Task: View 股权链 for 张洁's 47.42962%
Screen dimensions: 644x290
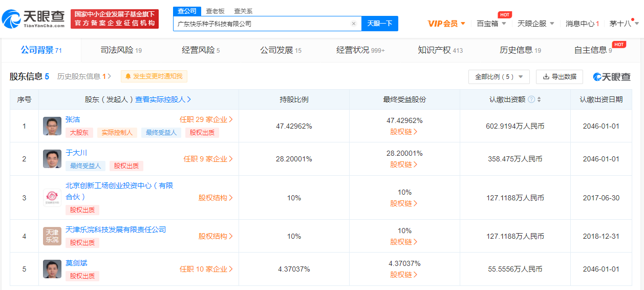Action: (404, 132)
